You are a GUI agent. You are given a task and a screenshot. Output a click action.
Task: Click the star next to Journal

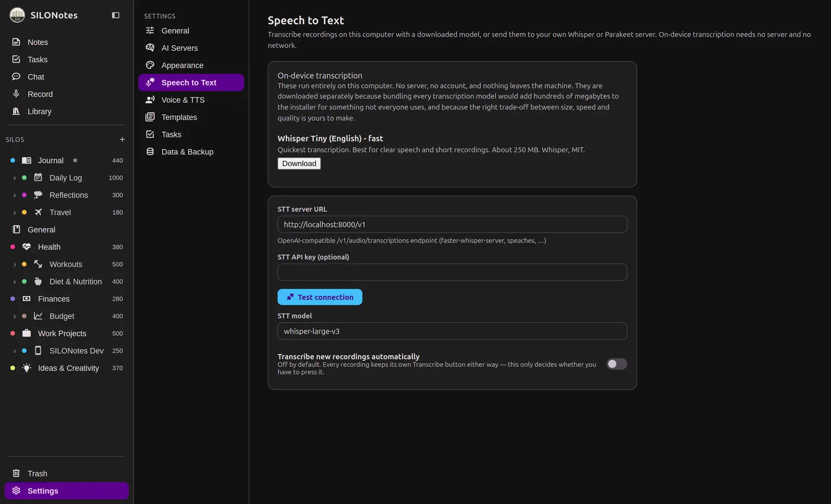pyautogui.click(x=75, y=160)
